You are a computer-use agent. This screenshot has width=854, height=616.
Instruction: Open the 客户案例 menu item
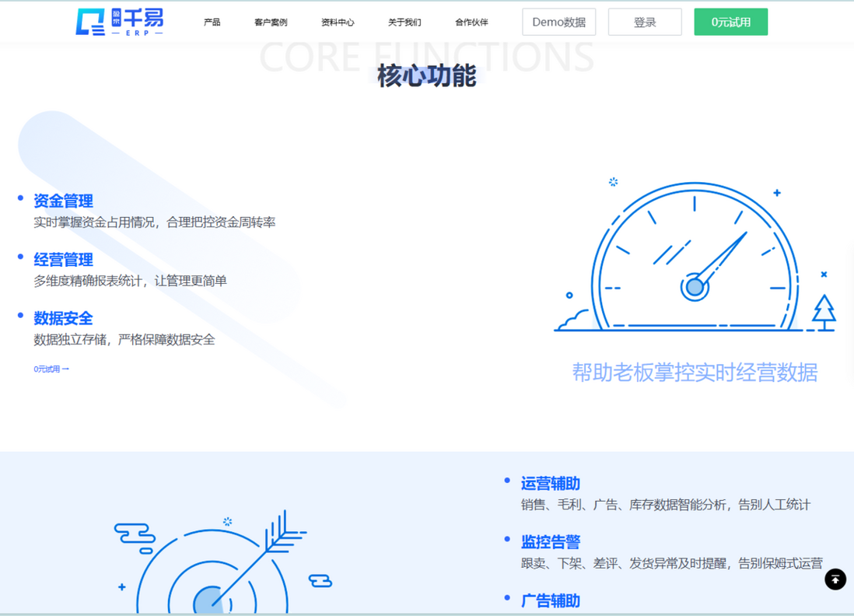(x=271, y=23)
